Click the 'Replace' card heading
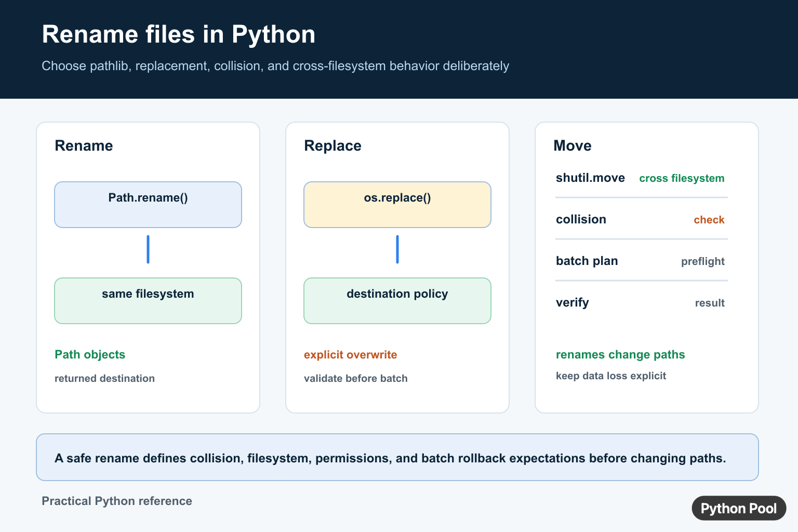 332,145
